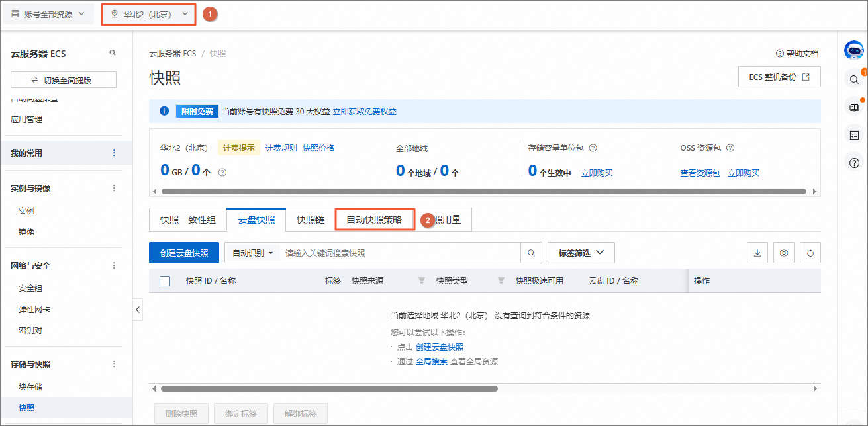Click 查看资源包 link
868x426 pixels.
(x=700, y=173)
